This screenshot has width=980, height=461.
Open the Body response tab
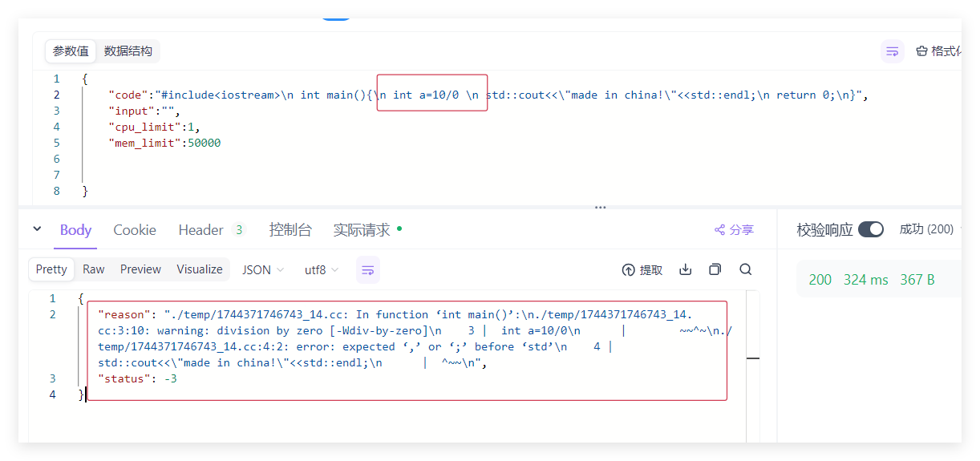(76, 230)
